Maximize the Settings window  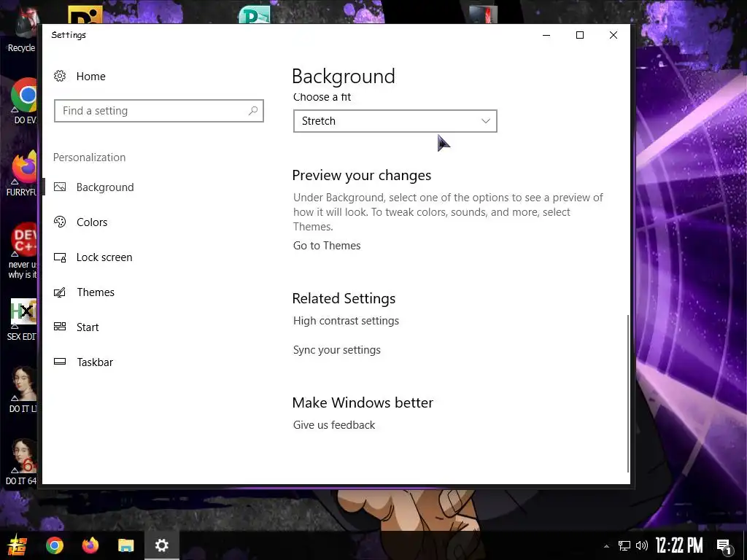[x=580, y=35]
